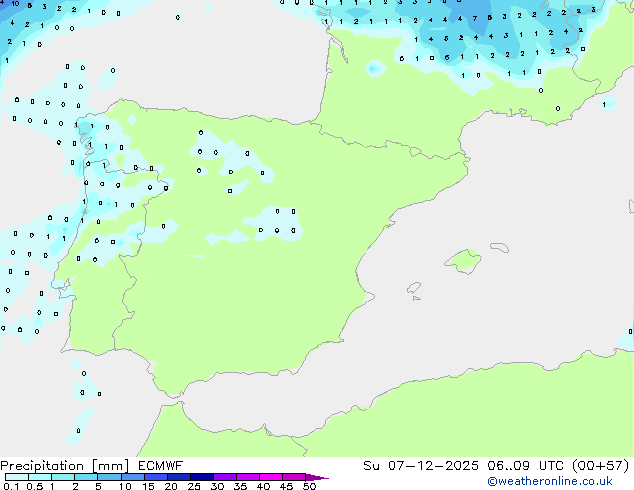This screenshot has height=490, width=634.
Task: Click the Ibiza island outline
Action: tap(414, 288)
